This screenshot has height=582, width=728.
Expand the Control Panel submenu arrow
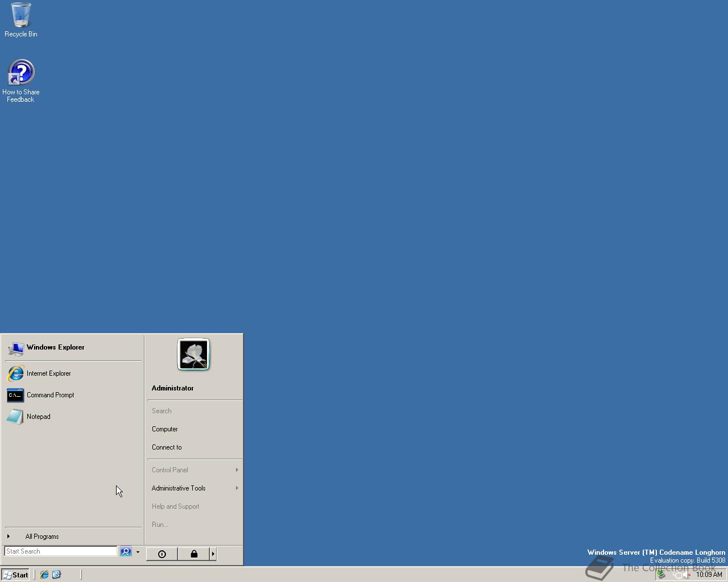[237, 470]
